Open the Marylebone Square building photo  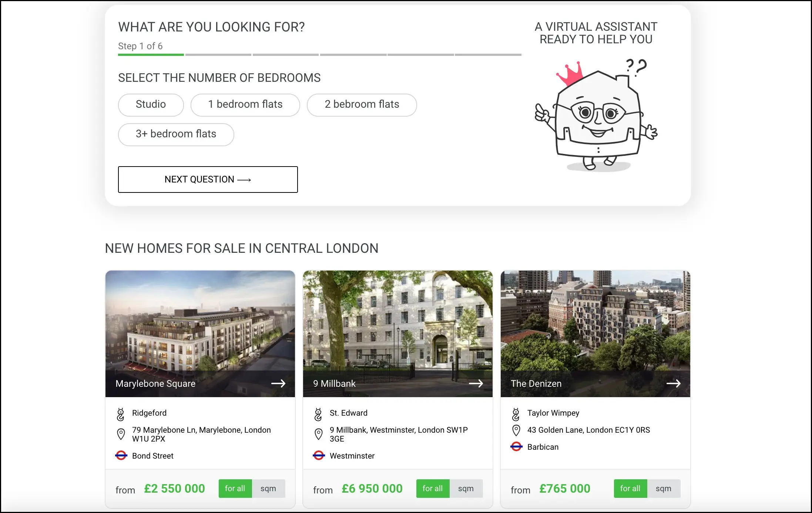coord(200,321)
